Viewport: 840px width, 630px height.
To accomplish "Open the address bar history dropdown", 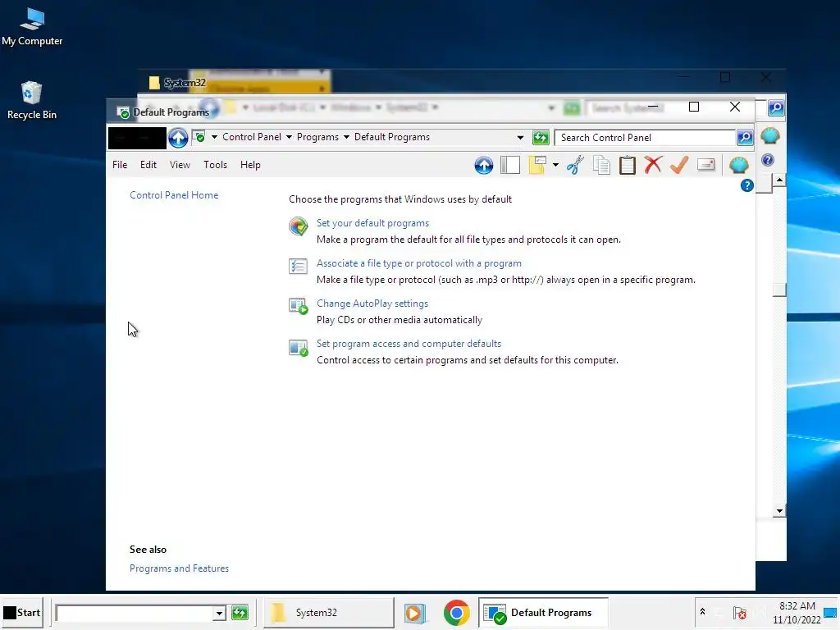I will 520,138.
